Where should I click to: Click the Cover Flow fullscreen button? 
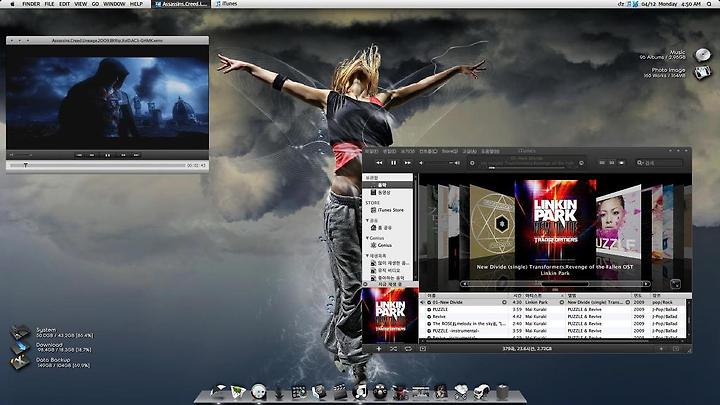click(675, 284)
